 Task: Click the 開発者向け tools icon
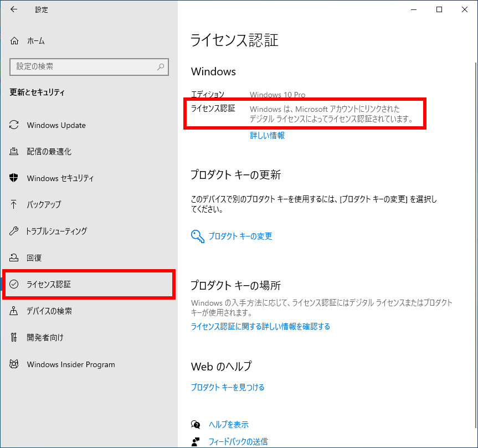[14, 337]
